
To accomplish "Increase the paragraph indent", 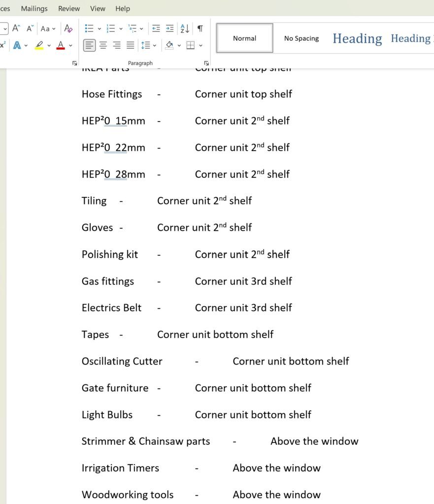I will [169, 29].
